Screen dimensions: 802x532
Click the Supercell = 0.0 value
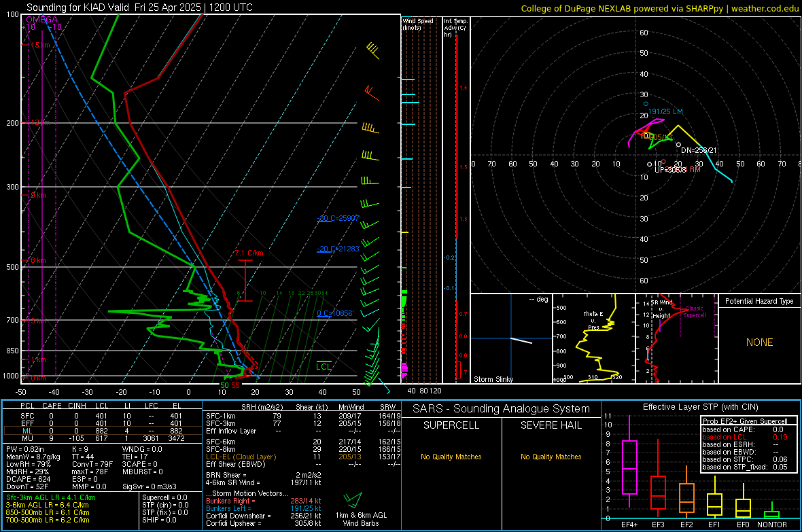click(164, 497)
